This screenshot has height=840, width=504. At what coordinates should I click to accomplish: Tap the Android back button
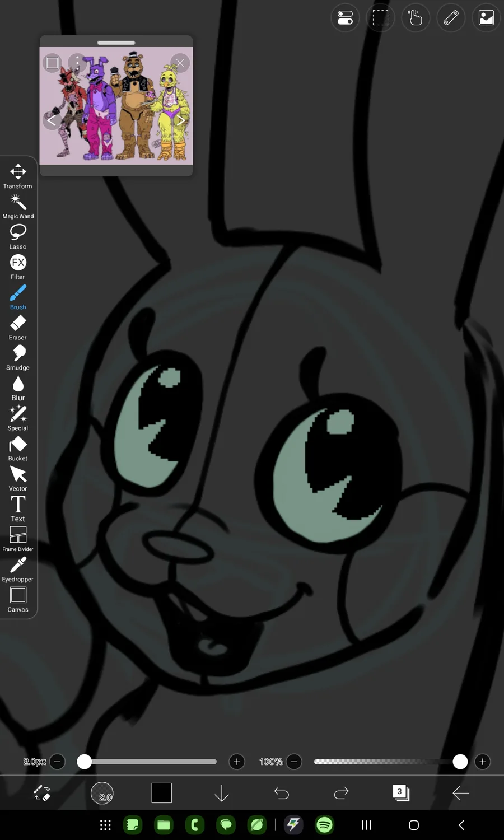(x=461, y=825)
